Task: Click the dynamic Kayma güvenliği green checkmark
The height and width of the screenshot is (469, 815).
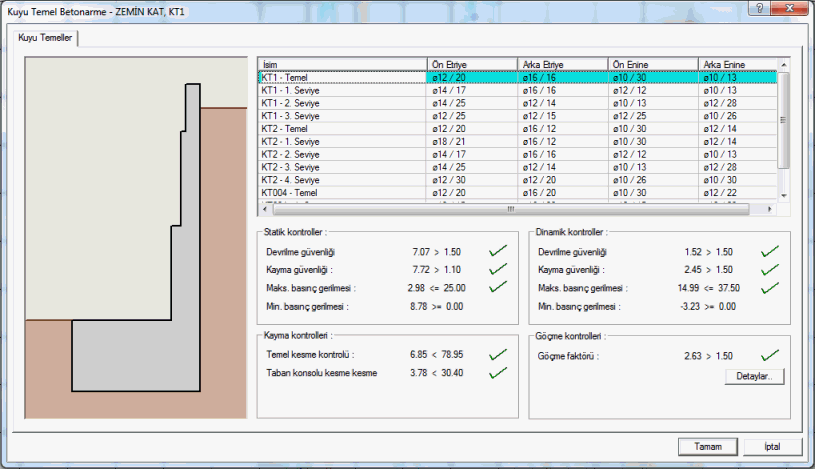Action: point(770,269)
